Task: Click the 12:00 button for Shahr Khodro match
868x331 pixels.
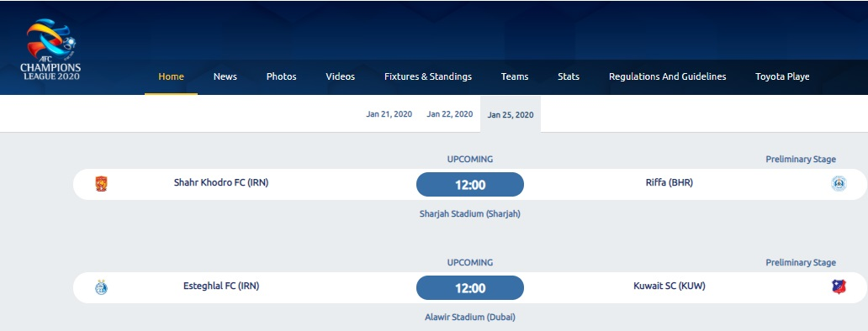Action: click(470, 185)
